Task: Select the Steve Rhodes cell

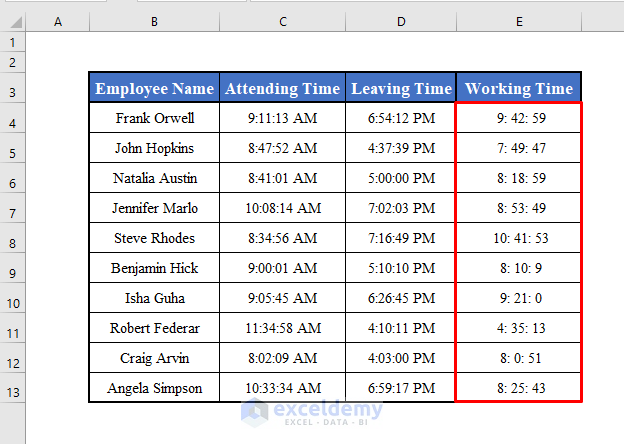Action: point(154,238)
